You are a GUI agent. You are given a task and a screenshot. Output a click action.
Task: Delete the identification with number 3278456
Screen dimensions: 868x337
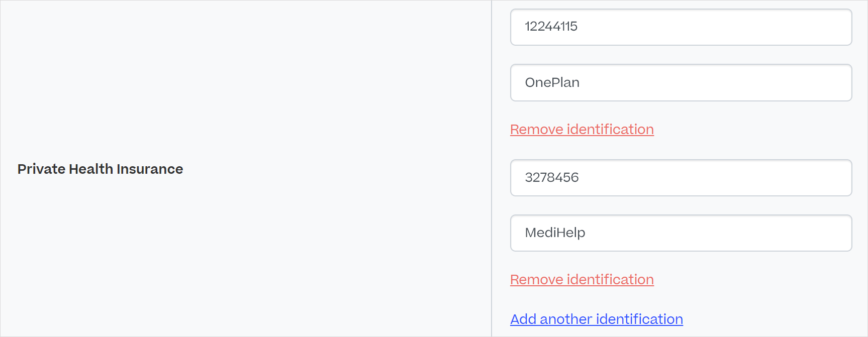pos(582,280)
